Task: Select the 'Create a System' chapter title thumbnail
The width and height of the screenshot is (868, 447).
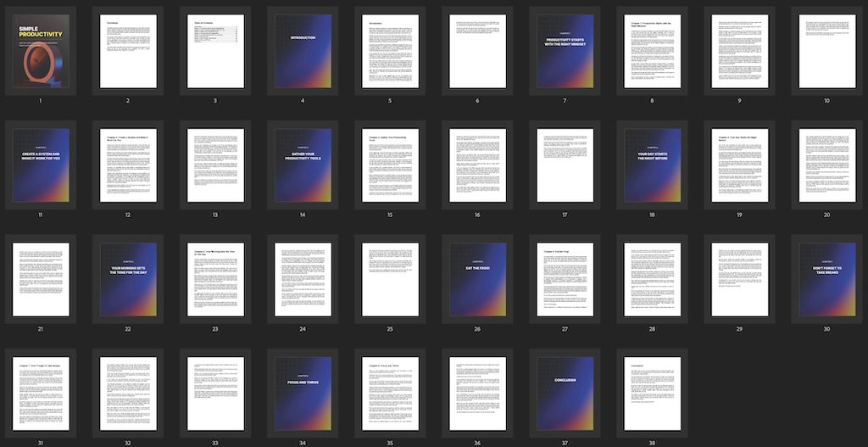Action: [41, 165]
